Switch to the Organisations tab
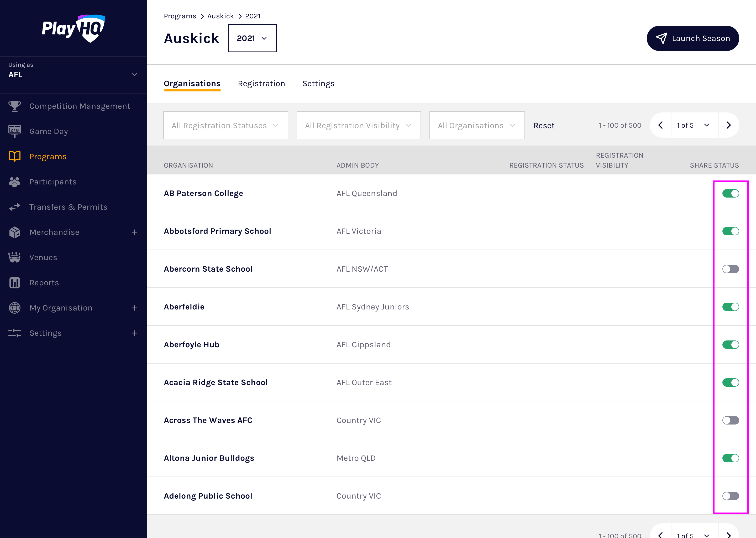 tap(192, 84)
